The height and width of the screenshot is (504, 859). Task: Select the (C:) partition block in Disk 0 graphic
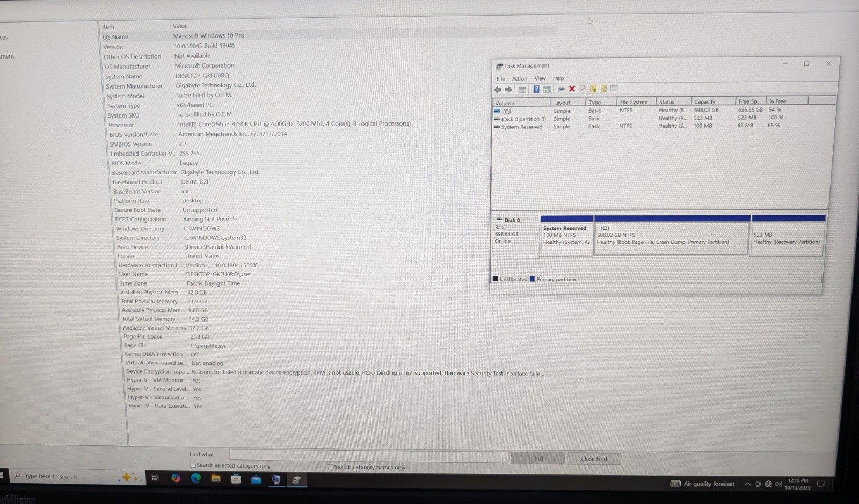[x=672, y=235]
